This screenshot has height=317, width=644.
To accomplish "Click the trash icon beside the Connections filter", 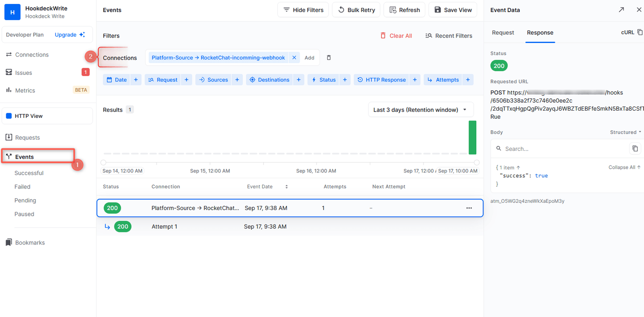I will pyautogui.click(x=329, y=57).
